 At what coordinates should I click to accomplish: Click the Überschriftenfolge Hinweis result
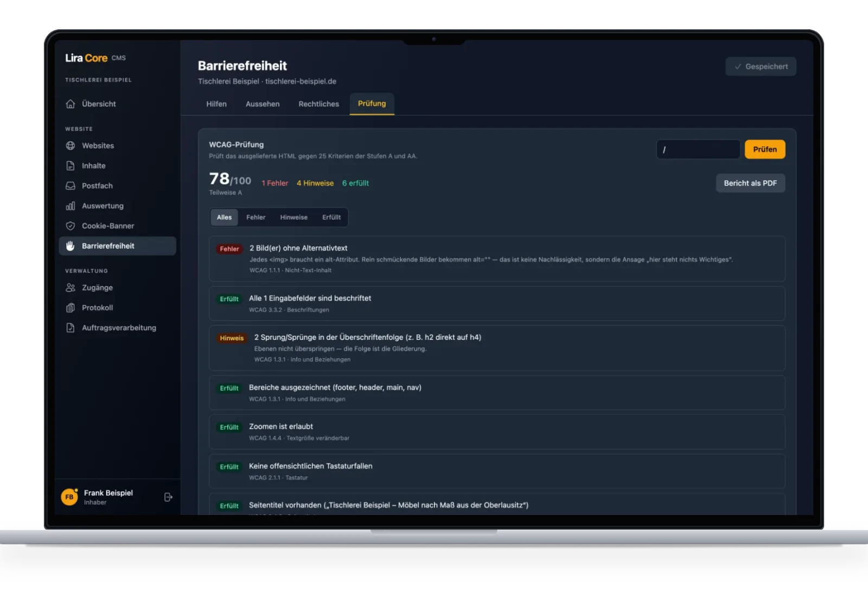[497, 348]
